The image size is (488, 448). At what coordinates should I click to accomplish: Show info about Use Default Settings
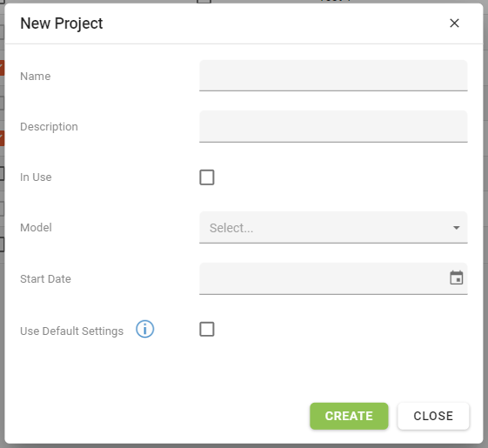(144, 329)
